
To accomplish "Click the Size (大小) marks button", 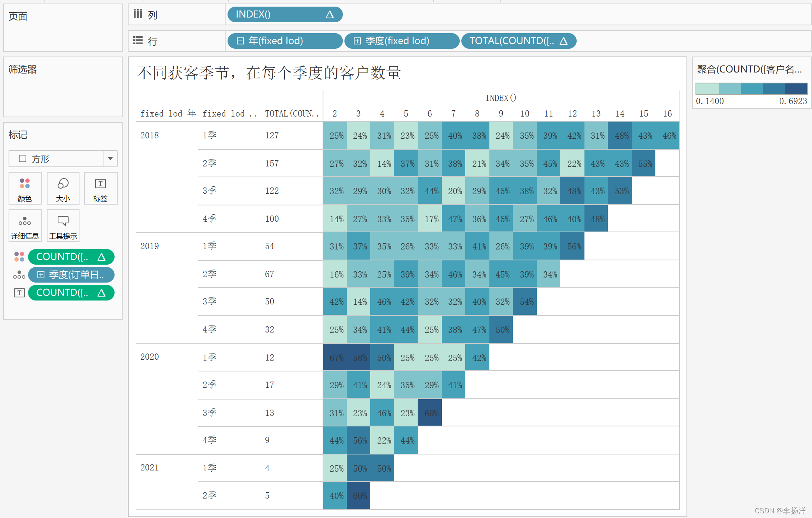I will [63, 189].
